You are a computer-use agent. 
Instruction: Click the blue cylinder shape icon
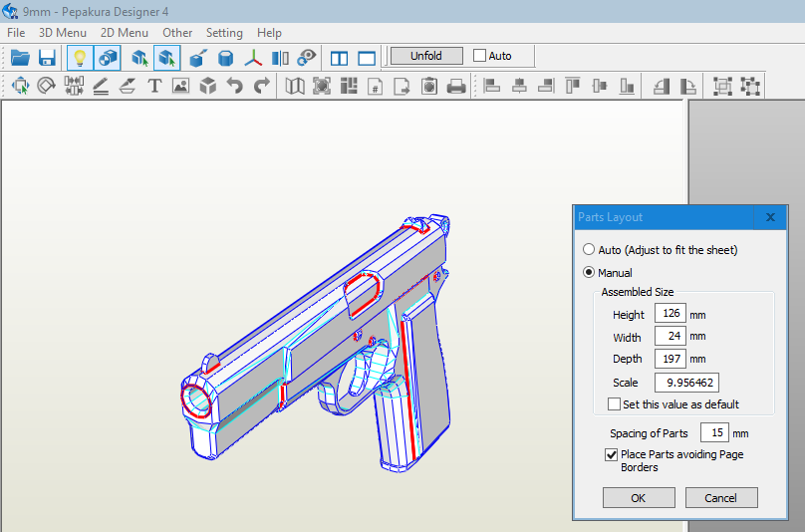tap(225, 58)
